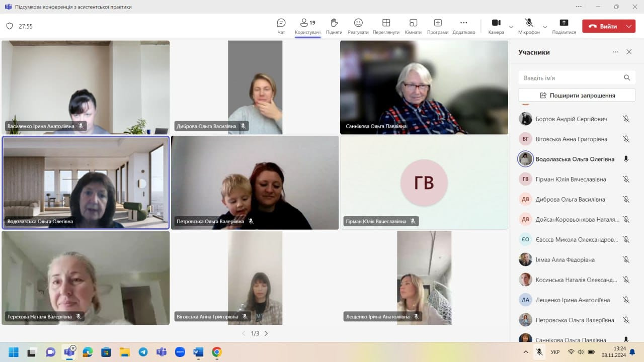Click ДойсанКоровьонкова Наталя's name in the participants list
This screenshot has height=362, width=644.
tap(578, 220)
